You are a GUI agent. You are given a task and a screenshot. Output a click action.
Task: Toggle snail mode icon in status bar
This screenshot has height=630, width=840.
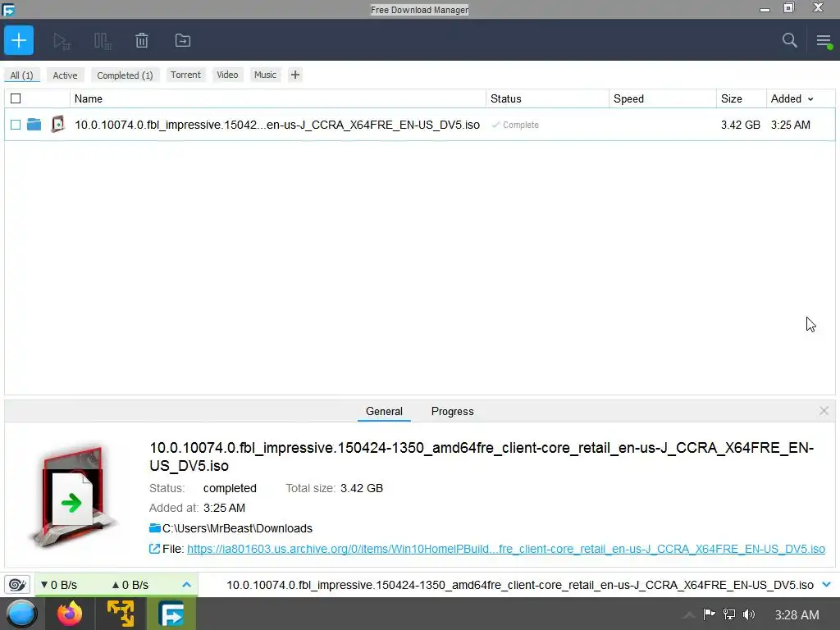pyautogui.click(x=16, y=584)
